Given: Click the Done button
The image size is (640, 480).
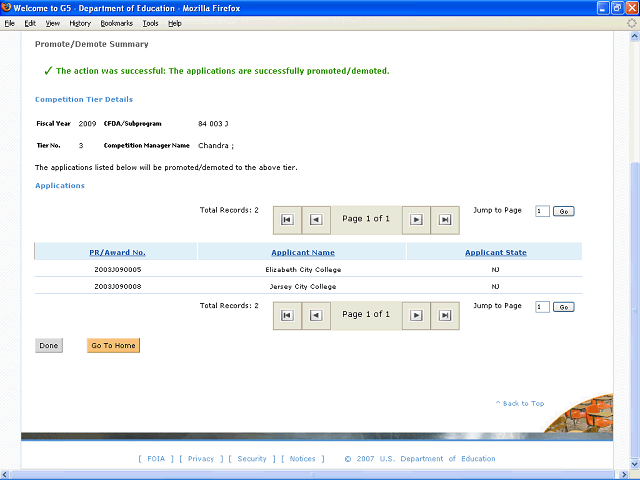Looking at the screenshot, I should 49,345.
